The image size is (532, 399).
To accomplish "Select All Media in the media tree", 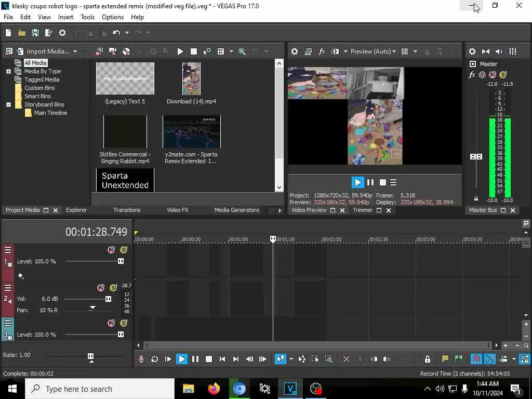I will coord(35,63).
